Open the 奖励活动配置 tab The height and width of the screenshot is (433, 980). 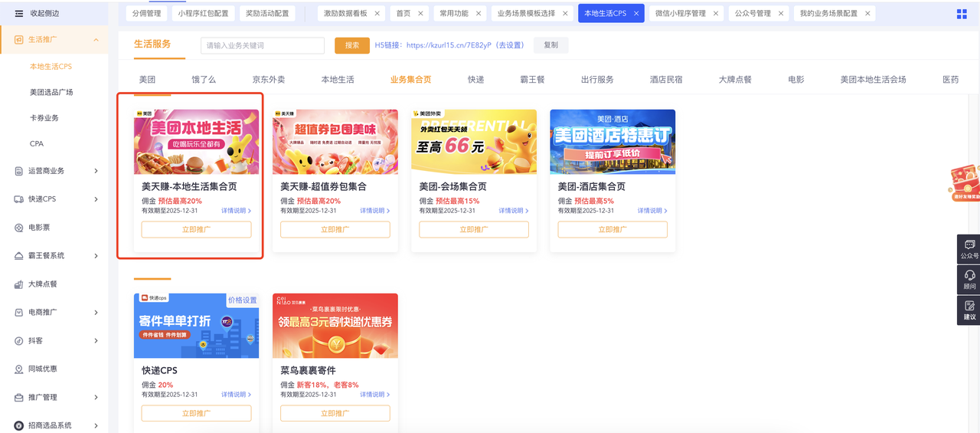pyautogui.click(x=267, y=14)
